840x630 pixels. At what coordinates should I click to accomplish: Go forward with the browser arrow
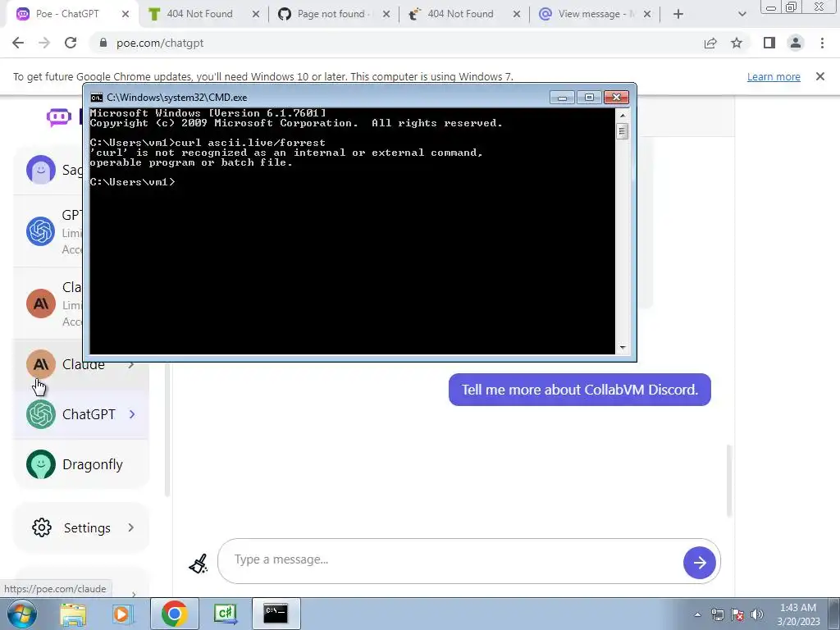[44, 43]
